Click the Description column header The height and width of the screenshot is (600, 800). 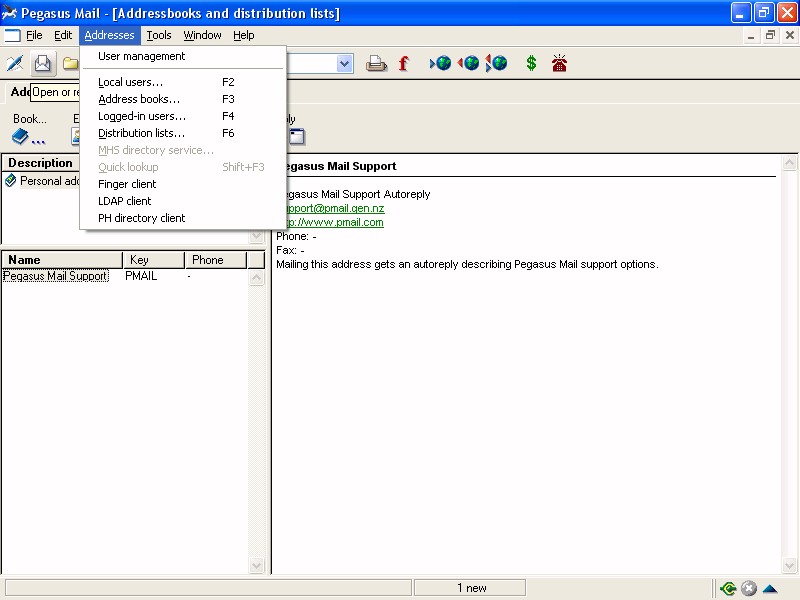point(41,163)
